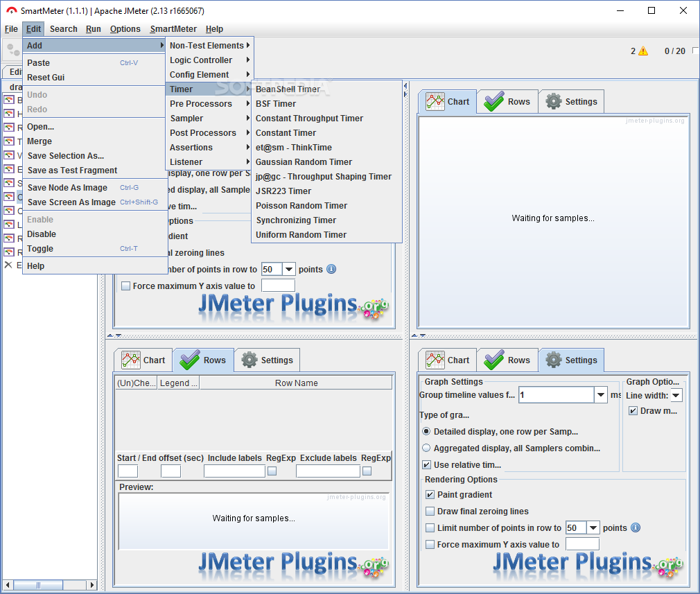Enable Draw final zeroing lines, bottom-right panel
This screenshot has width=700, height=594.
click(430, 512)
